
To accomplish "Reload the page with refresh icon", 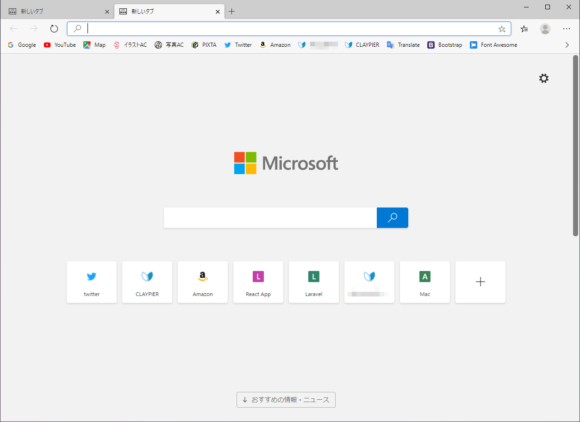I will point(54,28).
